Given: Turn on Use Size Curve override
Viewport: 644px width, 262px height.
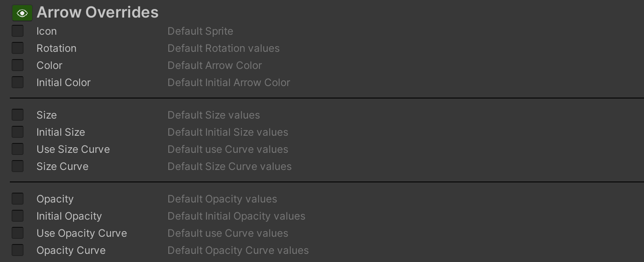Looking at the screenshot, I should point(18,149).
